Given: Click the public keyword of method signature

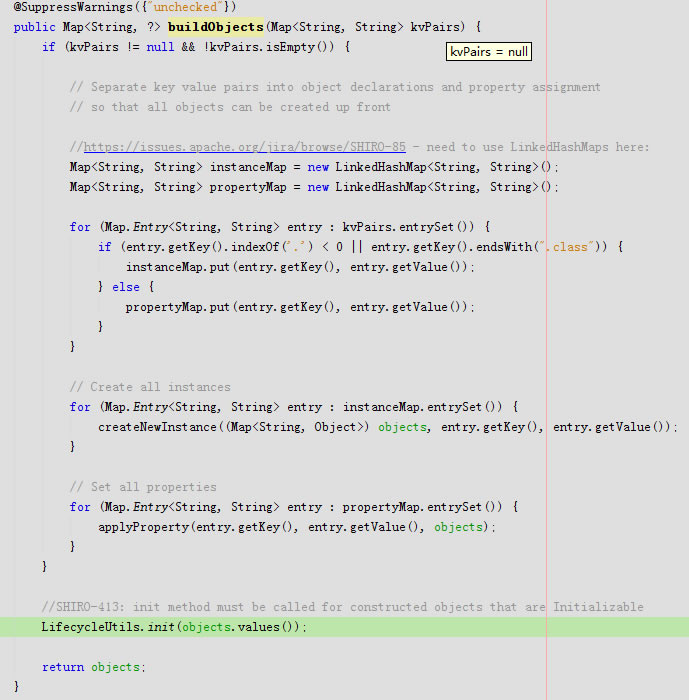Looking at the screenshot, I should tap(34, 27).
